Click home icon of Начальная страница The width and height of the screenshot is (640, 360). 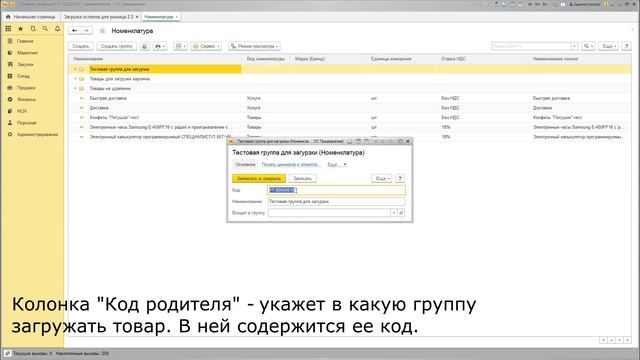pyautogui.click(x=8, y=17)
